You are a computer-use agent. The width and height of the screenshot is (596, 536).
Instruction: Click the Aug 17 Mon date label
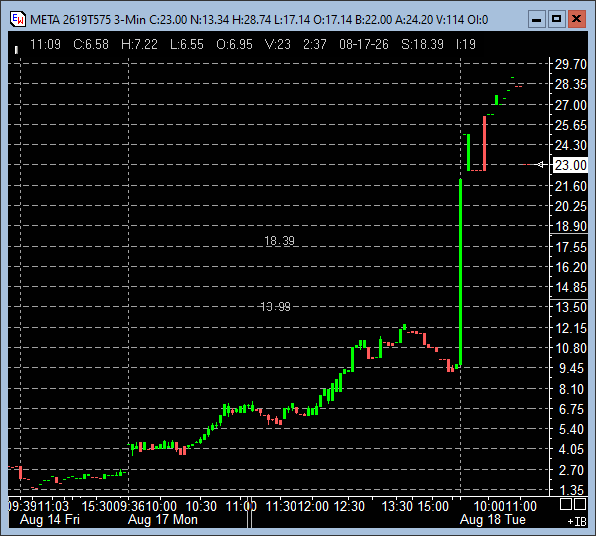coord(163,519)
